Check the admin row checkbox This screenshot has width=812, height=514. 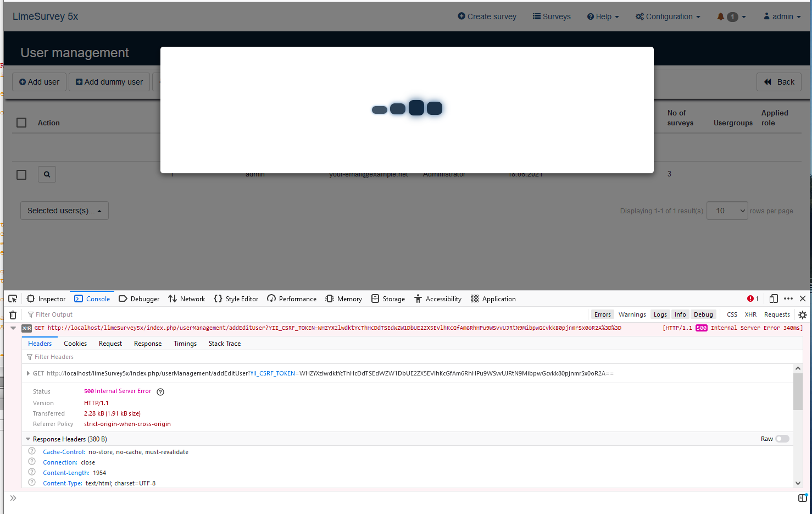[x=21, y=175]
